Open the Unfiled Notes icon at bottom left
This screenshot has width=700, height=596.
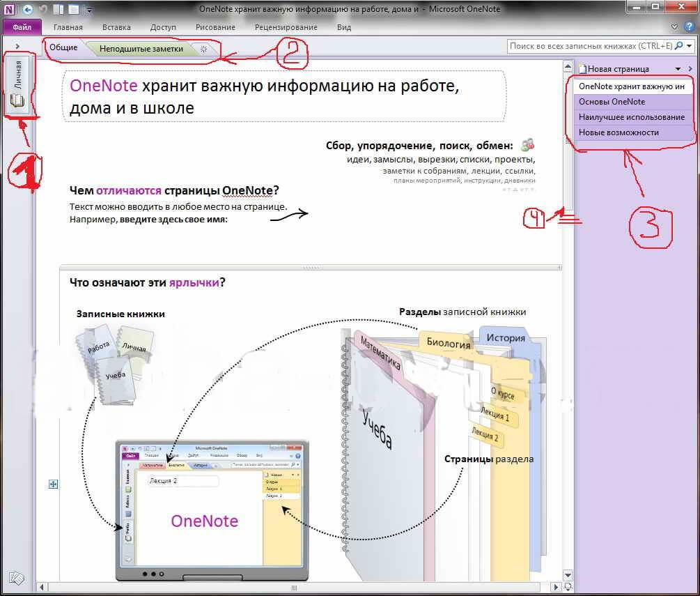click(x=17, y=577)
